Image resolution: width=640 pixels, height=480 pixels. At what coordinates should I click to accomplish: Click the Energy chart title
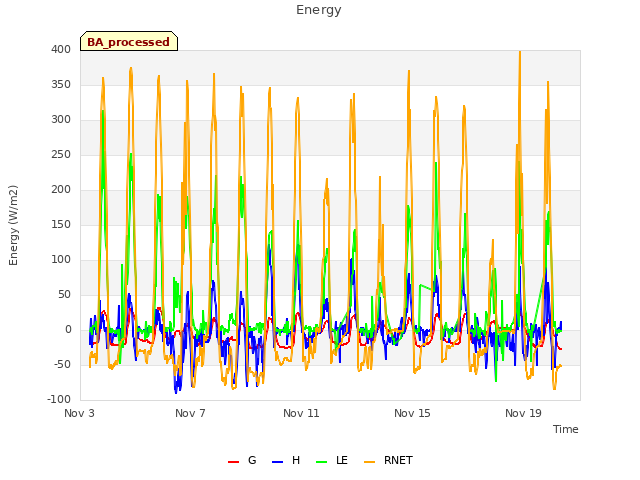click(318, 10)
